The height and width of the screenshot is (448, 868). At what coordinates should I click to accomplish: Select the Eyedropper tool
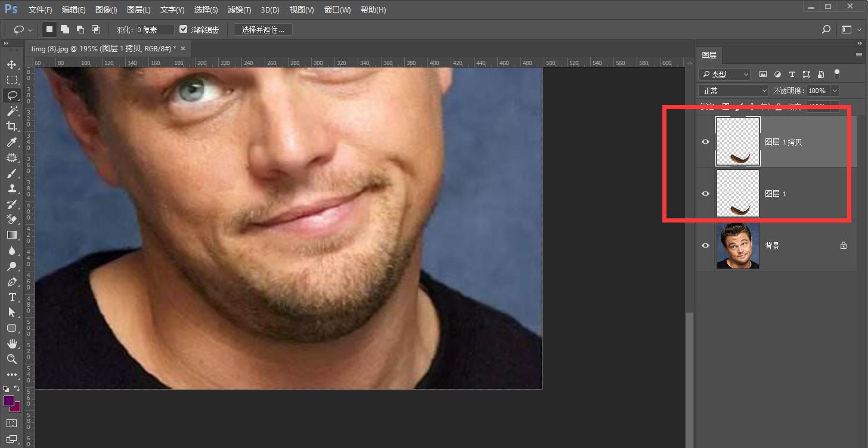point(11,142)
